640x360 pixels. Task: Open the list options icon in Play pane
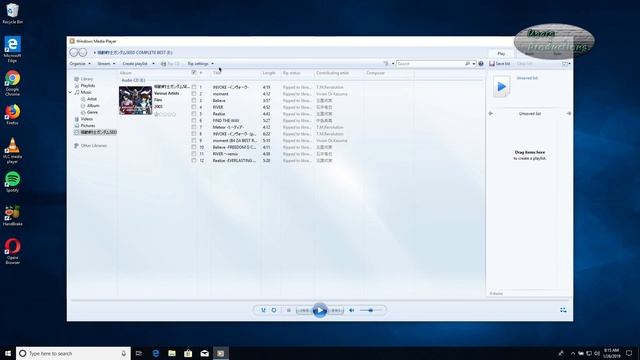[565, 64]
